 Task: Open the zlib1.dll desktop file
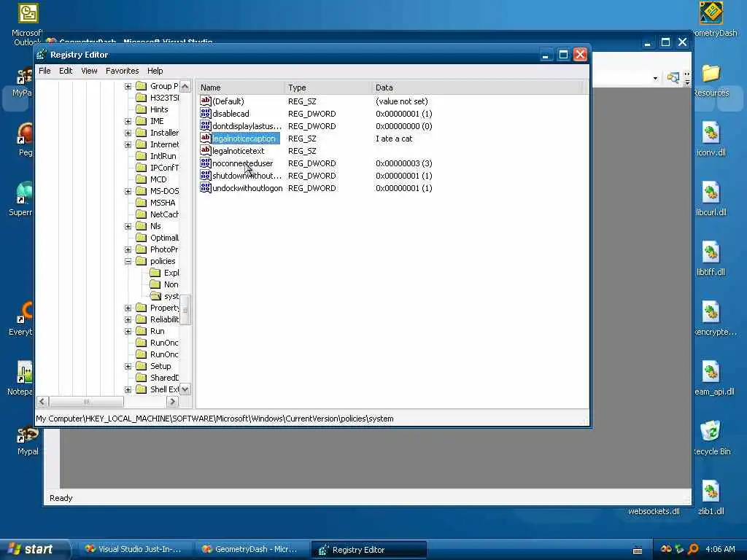tap(711, 497)
